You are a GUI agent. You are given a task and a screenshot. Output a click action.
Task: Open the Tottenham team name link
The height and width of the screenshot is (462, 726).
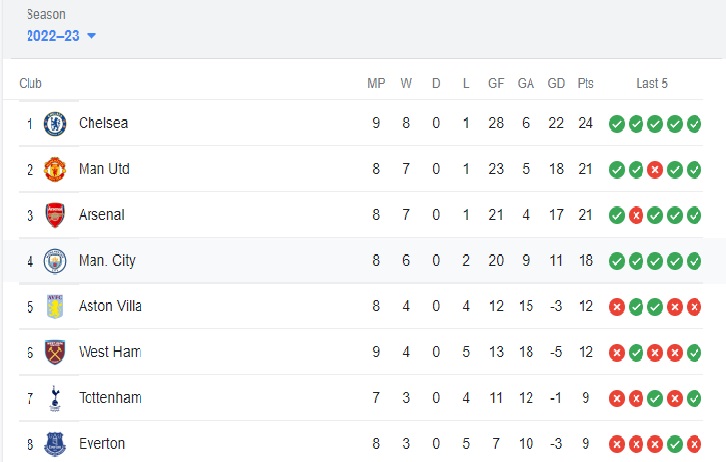tap(110, 398)
